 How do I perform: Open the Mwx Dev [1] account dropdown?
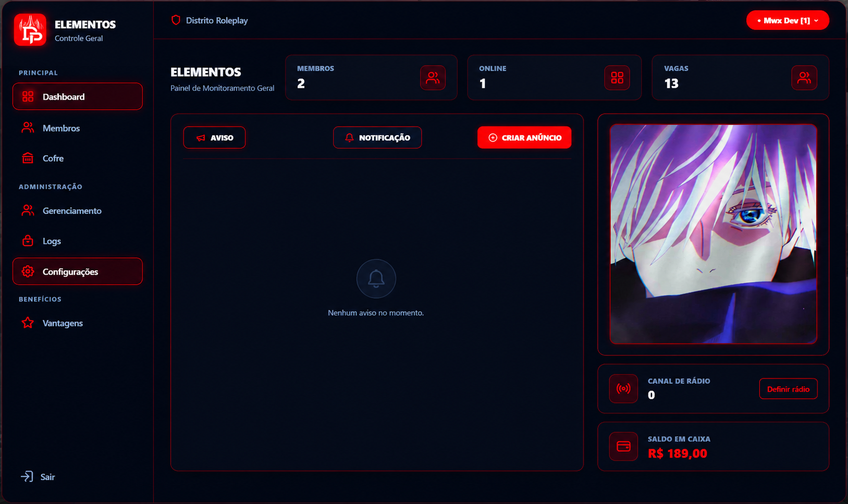[x=788, y=20]
